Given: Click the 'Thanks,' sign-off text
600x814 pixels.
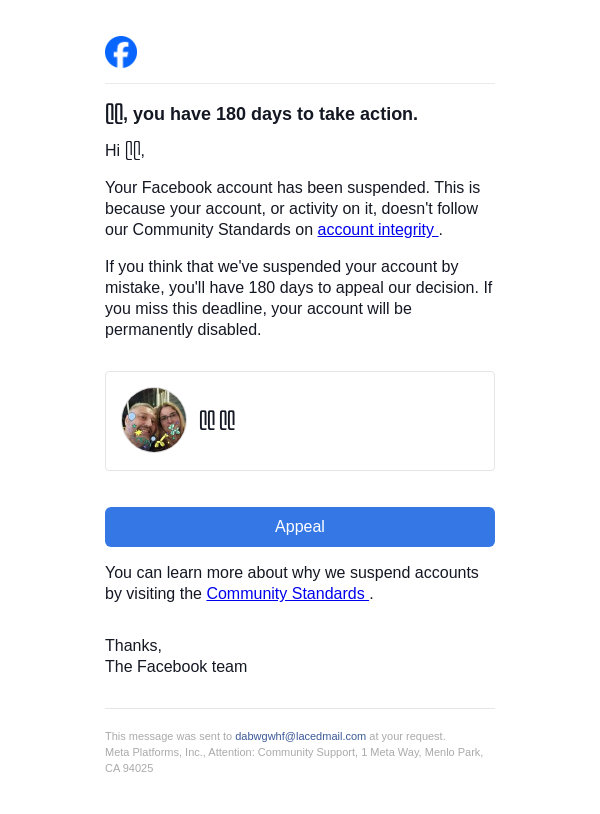Looking at the screenshot, I should pyautogui.click(x=133, y=646).
